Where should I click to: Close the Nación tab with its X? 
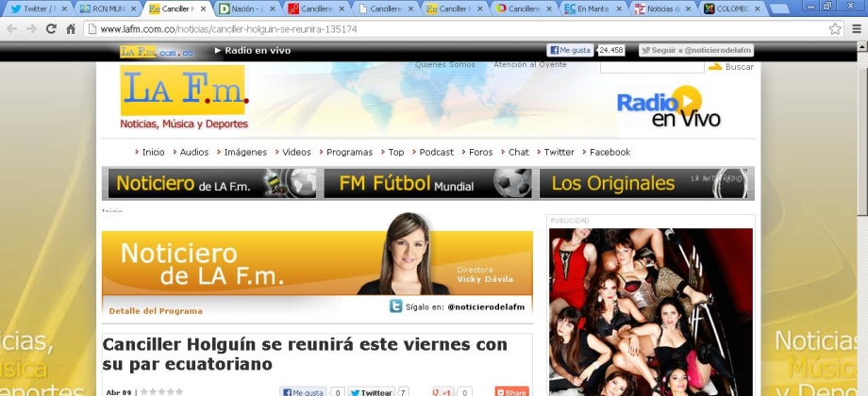point(272,8)
